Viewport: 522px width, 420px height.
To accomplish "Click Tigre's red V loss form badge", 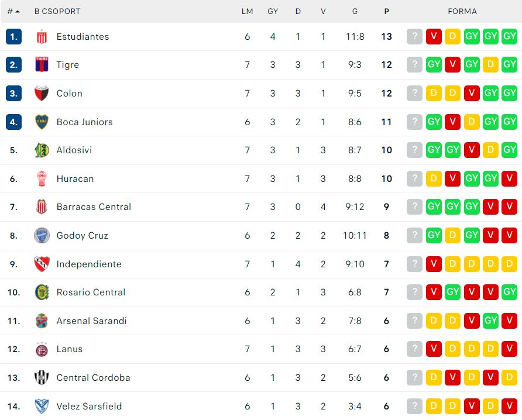I will tap(452, 65).
